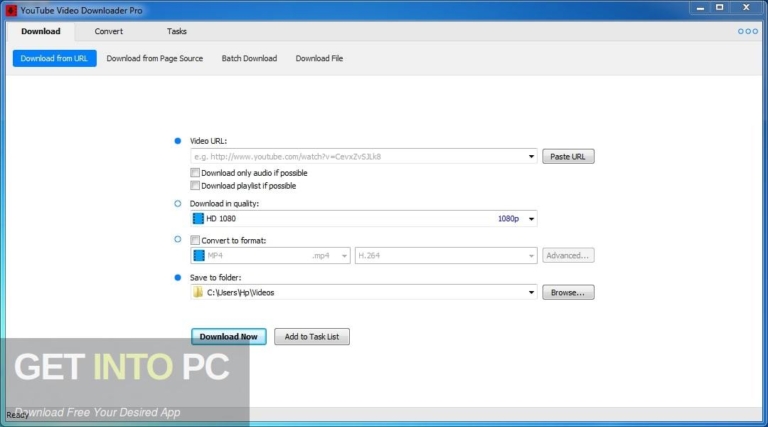The width and height of the screenshot is (768, 427).
Task: Click Add to Task List button
Action: tap(312, 337)
